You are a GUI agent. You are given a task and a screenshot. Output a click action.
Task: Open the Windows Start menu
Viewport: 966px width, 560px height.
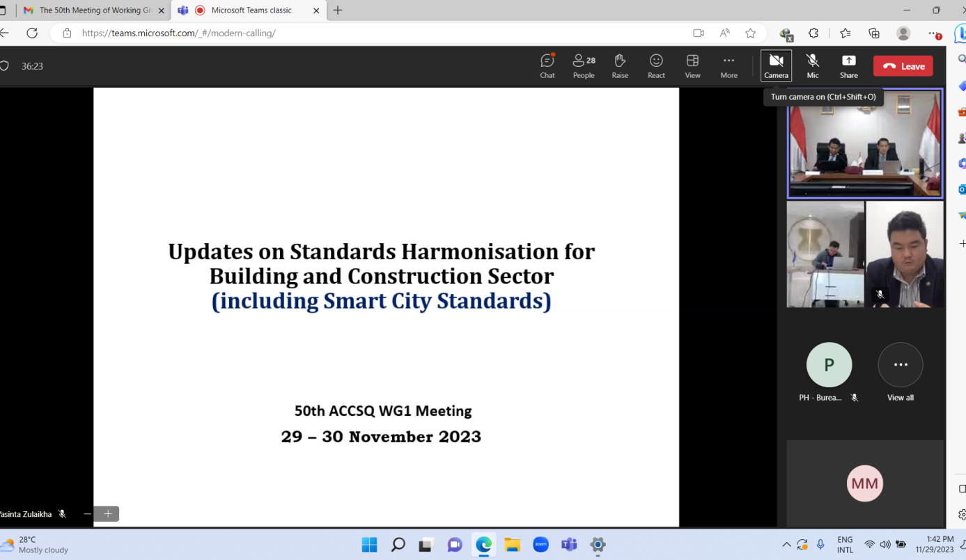pos(369,545)
